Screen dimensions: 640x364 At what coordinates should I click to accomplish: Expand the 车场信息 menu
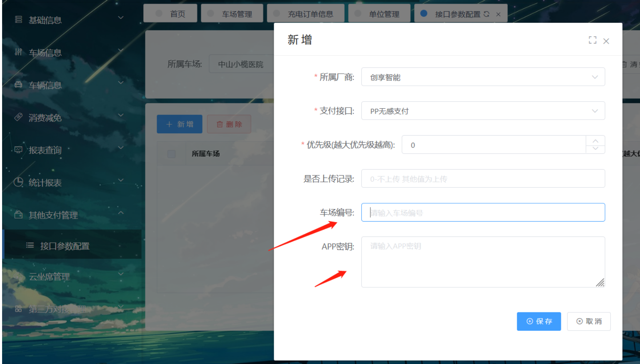(x=121, y=50)
